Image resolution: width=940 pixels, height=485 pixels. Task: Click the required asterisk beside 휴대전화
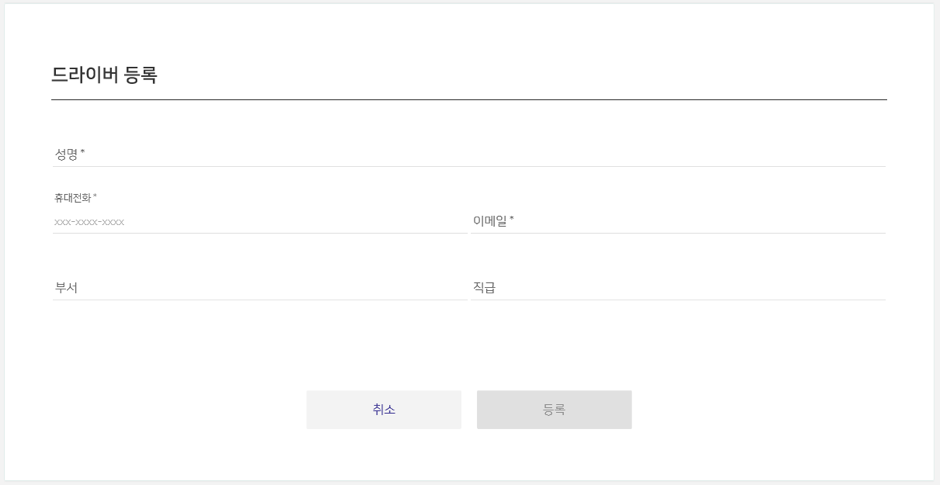coord(95,196)
